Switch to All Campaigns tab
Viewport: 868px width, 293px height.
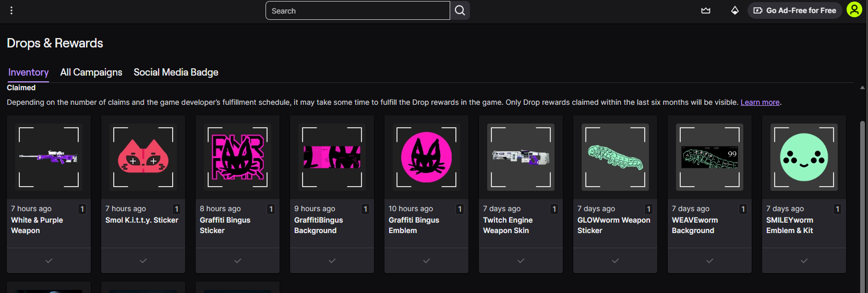pos(91,72)
